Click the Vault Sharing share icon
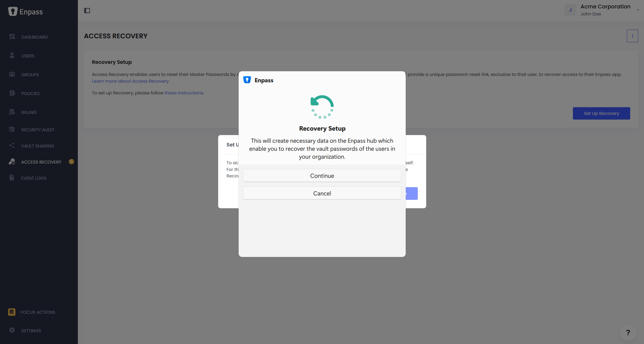Viewport: 644px width, 344px height. (12, 145)
